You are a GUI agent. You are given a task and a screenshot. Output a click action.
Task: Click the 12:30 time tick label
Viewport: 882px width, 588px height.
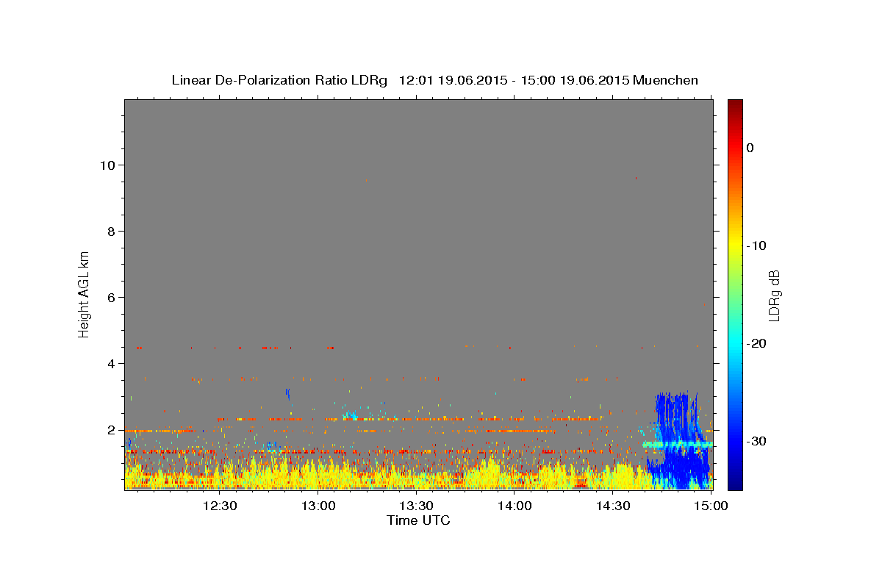click(x=220, y=506)
